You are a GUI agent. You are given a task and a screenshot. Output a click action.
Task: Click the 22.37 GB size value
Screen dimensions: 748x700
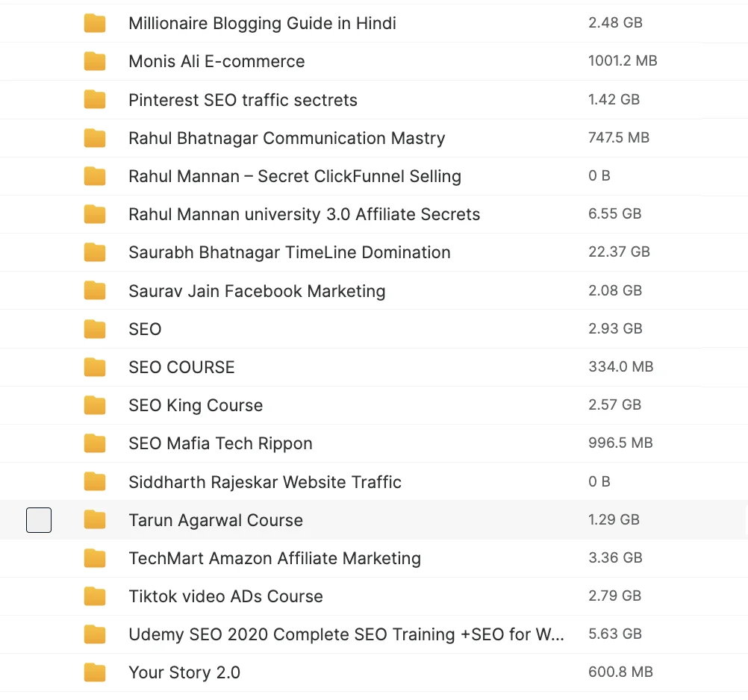(619, 252)
